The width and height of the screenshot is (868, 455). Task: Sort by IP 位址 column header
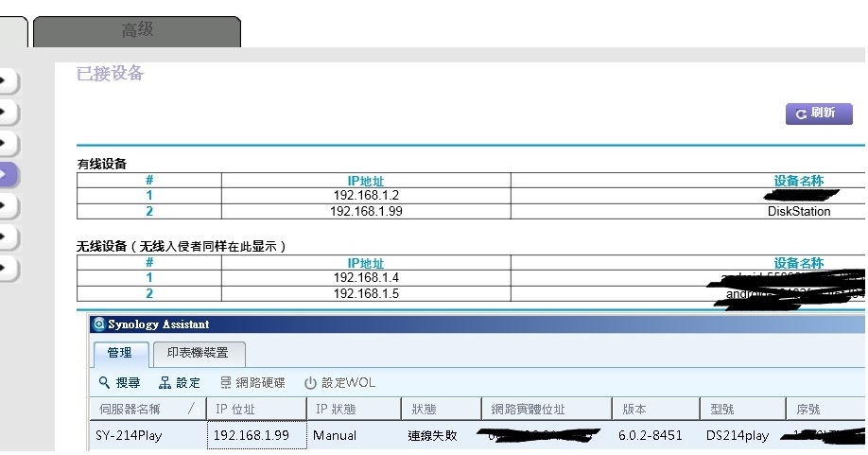(x=256, y=409)
